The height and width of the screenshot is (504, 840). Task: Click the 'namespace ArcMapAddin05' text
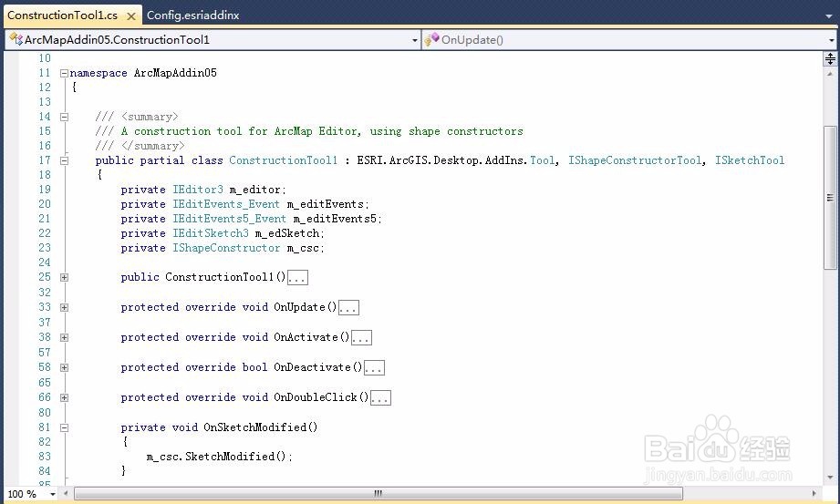pos(143,73)
